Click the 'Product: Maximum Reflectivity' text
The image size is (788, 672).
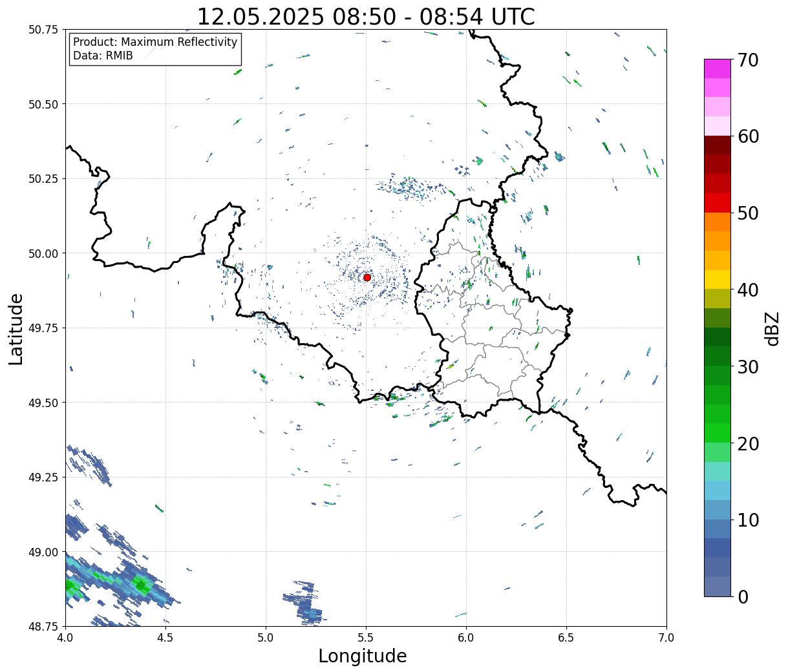coord(155,42)
